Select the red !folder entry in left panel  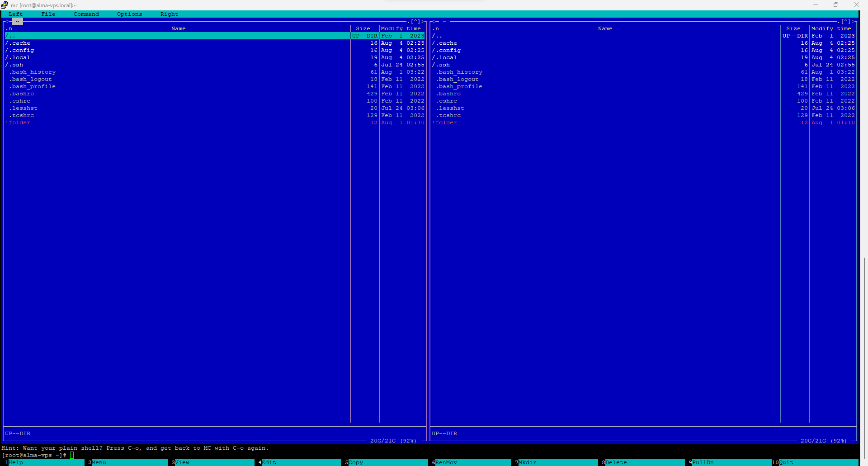pos(19,122)
